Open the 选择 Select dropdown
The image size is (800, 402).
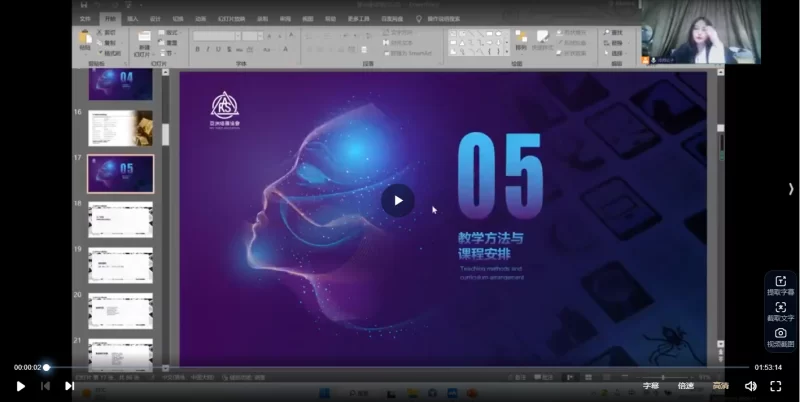tap(613, 53)
